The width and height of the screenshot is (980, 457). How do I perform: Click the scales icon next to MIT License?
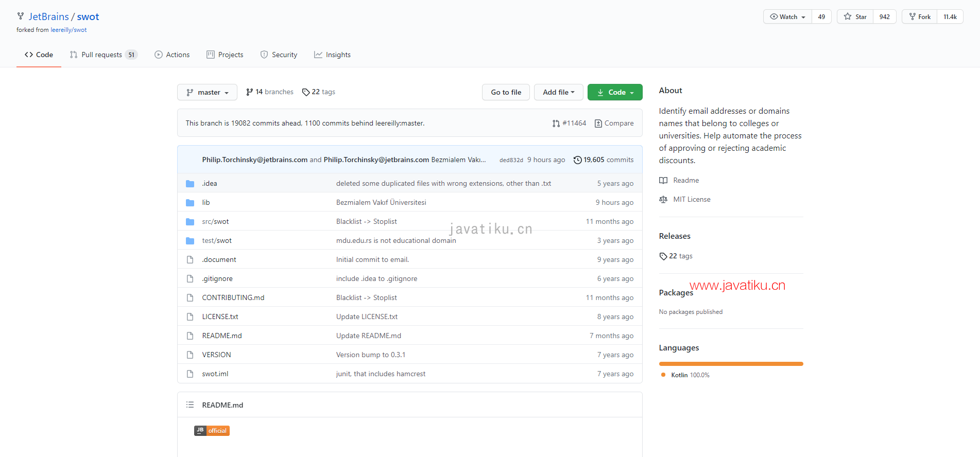pyautogui.click(x=663, y=200)
